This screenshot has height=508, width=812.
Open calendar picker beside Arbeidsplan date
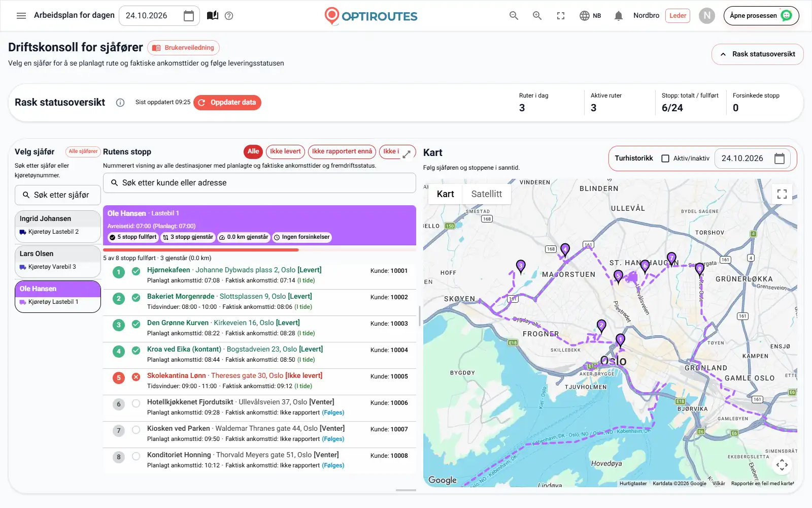pos(189,16)
